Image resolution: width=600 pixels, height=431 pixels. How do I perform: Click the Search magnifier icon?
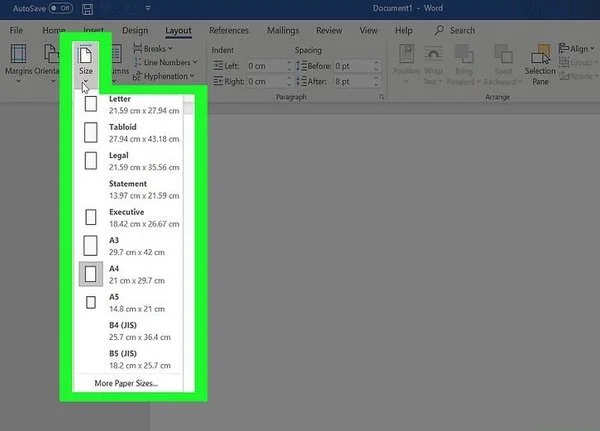(439, 30)
